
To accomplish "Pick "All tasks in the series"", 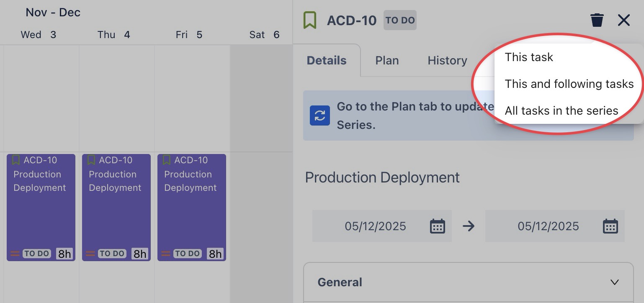I will (x=561, y=111).
